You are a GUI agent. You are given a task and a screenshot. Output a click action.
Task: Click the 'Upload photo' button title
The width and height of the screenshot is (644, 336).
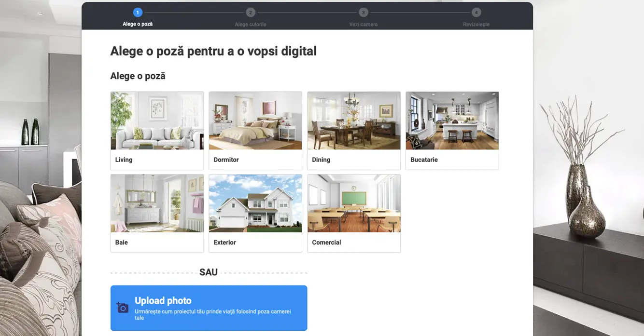click(163, 301)
